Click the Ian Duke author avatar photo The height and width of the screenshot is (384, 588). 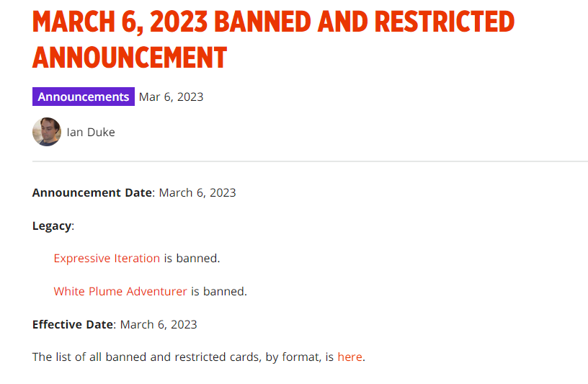(x=47, y=132)
